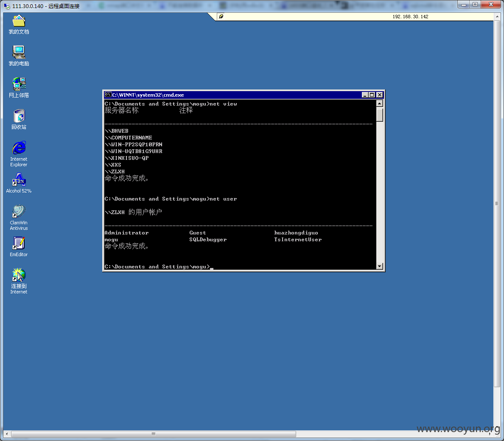The image size is (504, 441).
Task: Click the \\XXS server entry
Action: pos(113,165)
